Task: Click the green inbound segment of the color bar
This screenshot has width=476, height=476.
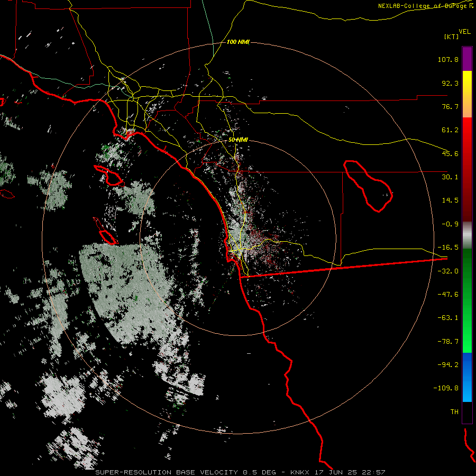Action: point(467,300)
